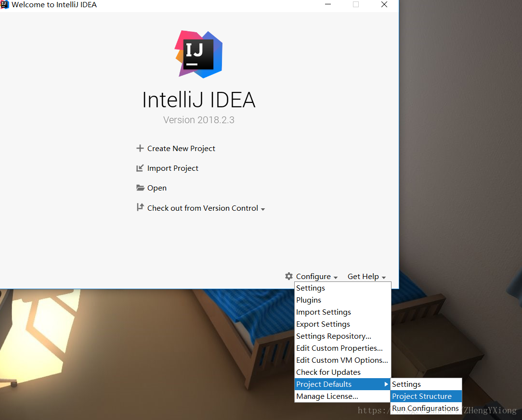This screenshot has width=522, height=420.
Task: Select Manage License... item
Action: [x=342, y=396]
